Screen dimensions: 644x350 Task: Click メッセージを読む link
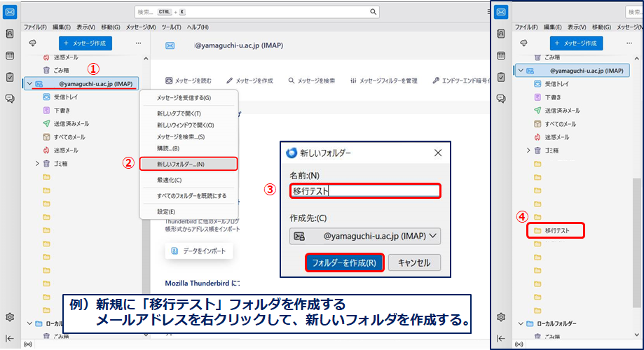pos(189,80)
